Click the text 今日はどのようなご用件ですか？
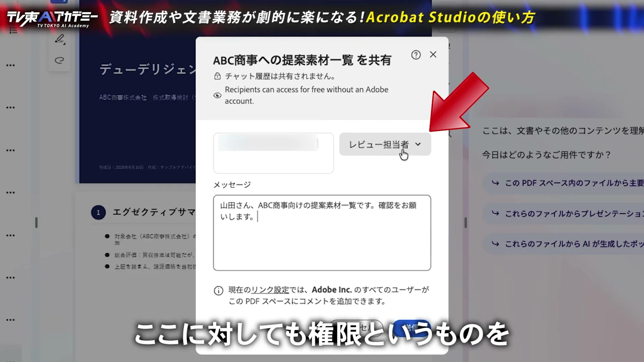644x362 pixels. coord(546,155)
